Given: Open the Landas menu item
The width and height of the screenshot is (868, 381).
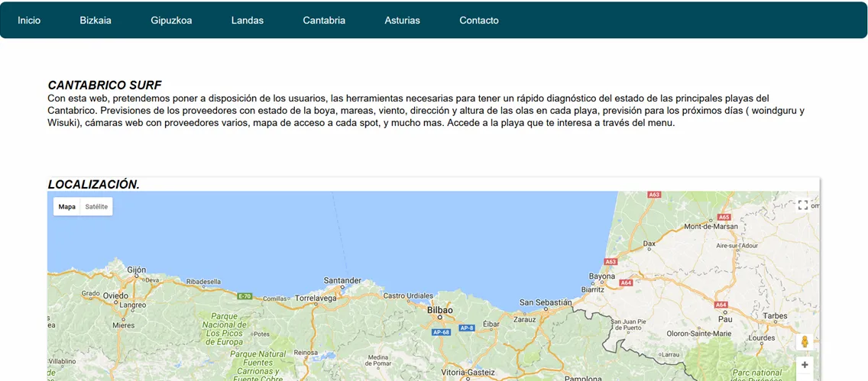Looking at the screenshot, I should [248, 21].
